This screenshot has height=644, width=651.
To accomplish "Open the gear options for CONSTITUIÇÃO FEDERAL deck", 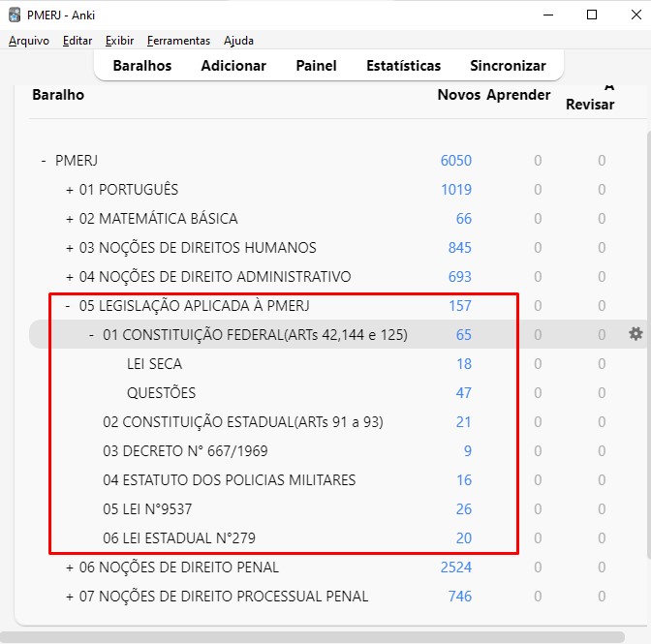I will (x=635, y=334).
